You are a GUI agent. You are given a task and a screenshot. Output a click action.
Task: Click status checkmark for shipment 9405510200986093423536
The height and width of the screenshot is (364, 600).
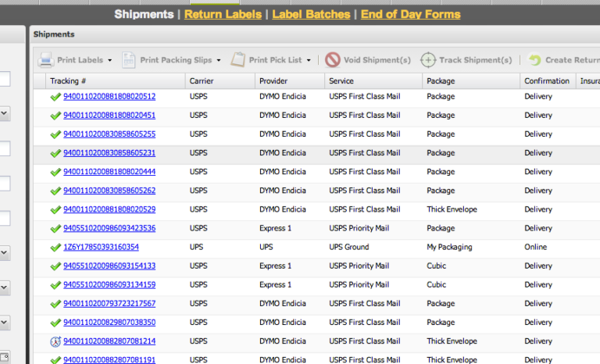tap(55, 229)
